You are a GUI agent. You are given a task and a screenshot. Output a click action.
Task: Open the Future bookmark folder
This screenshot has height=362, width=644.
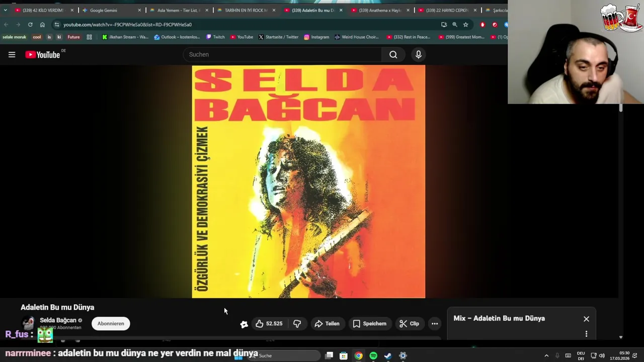click(74, 37)
